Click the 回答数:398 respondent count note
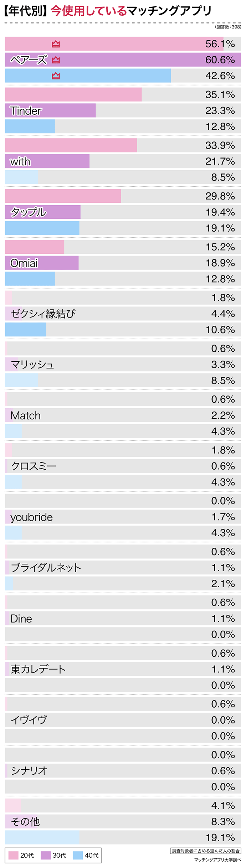This screenshot has width=246, height=868. click(x=228, y=27)
